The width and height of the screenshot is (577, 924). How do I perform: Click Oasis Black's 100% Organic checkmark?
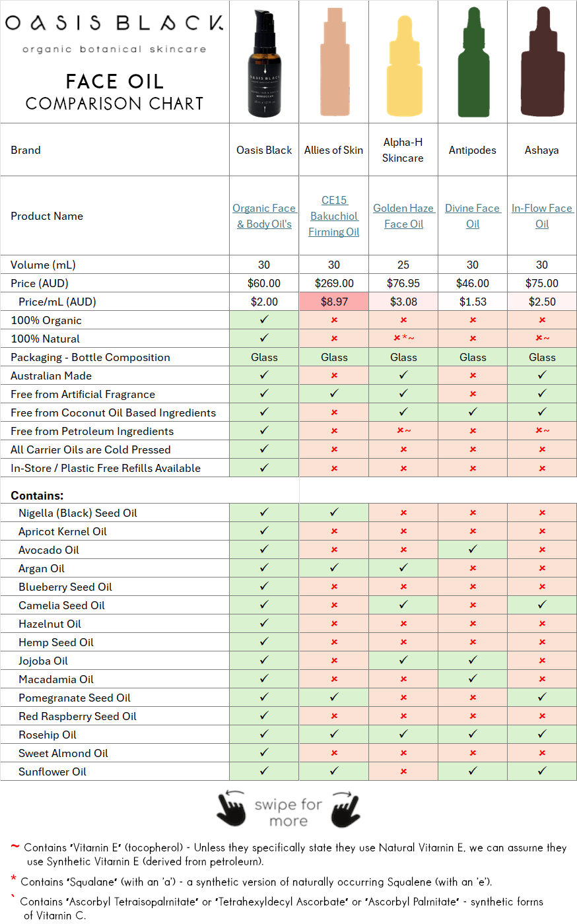[x=264, y=319]
